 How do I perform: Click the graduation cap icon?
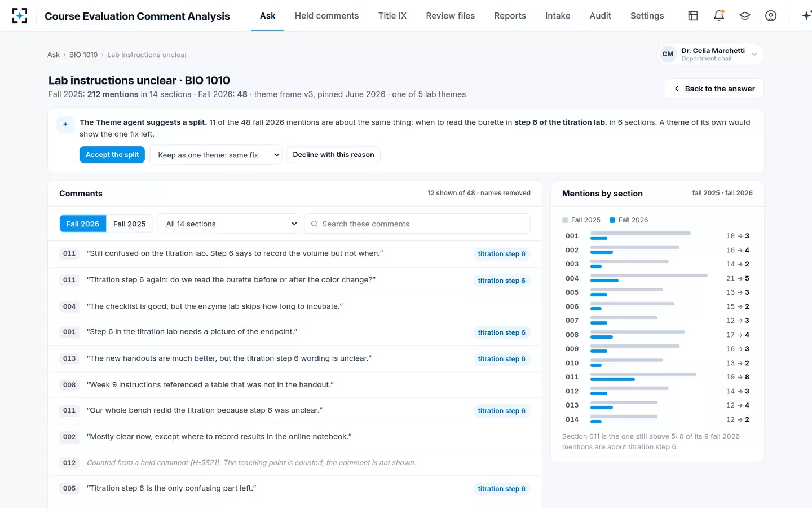(x=745, y=16)
